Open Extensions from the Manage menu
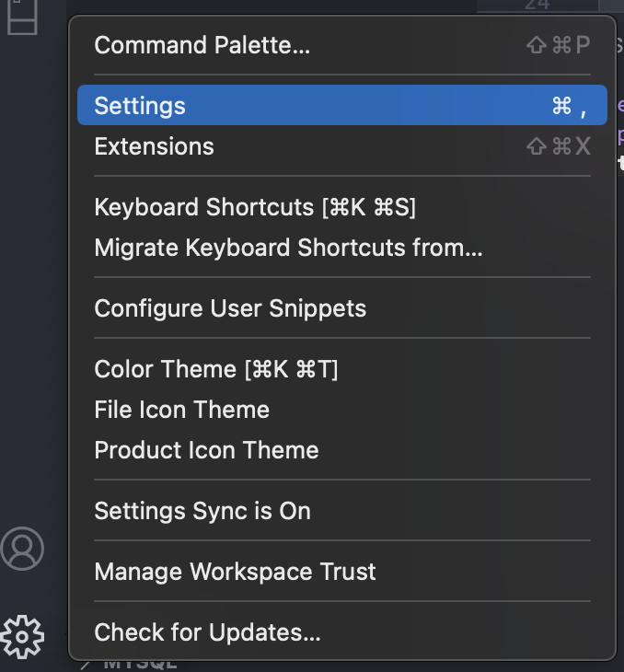Screen dimensions: 624x672 click(154, 146)
